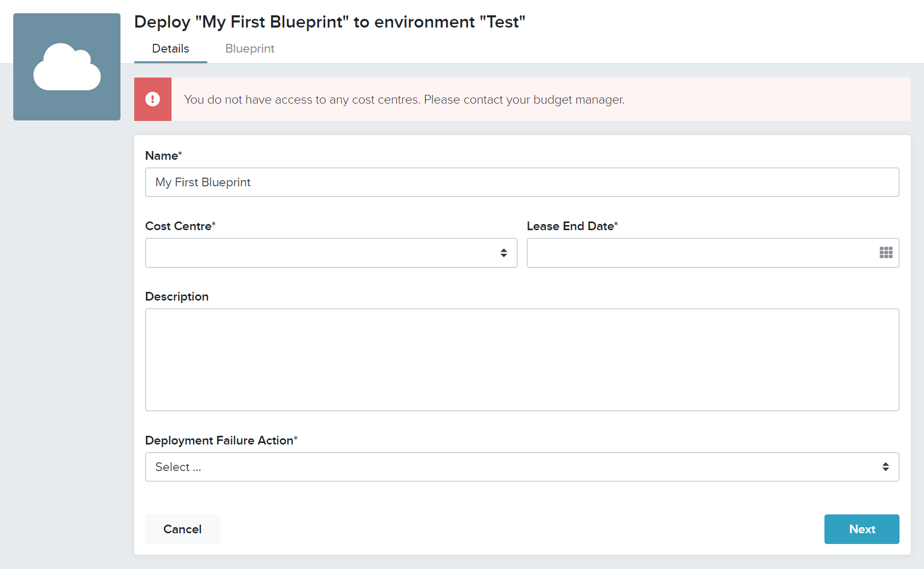Click the cost centres access warning message
The width and height of the screenshot is (924, 569).
pyautogui.click(x=404, y=100)
